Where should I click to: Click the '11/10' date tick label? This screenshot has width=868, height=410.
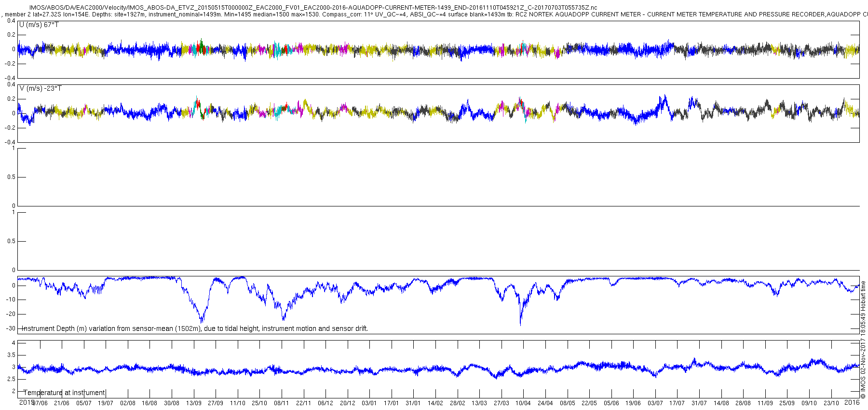[x=238, y=403]
